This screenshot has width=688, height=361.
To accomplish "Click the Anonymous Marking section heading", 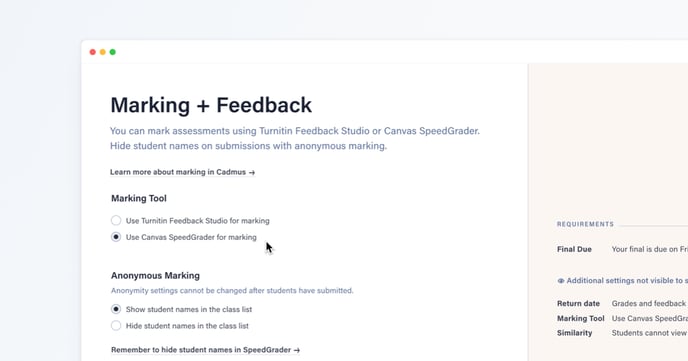I will coord(155,275).
